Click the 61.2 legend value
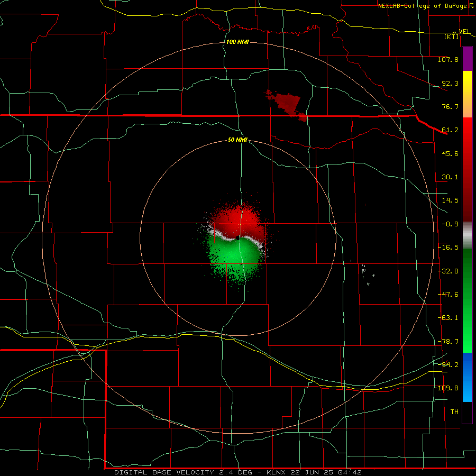Viewport: 476px width, 476px height. click(x=450, y=130)
